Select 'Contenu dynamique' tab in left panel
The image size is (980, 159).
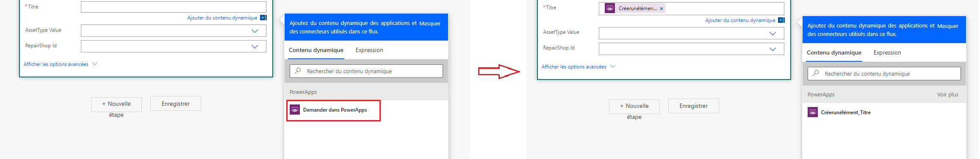pyautogui.click(x=316, y=50)
